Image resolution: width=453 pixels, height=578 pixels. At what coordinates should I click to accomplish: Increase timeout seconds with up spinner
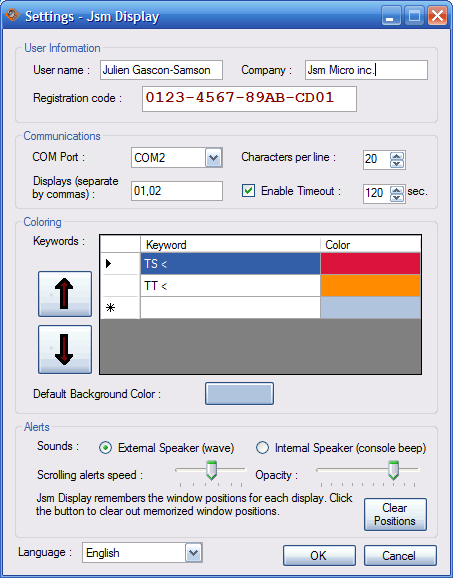(397, 190)
